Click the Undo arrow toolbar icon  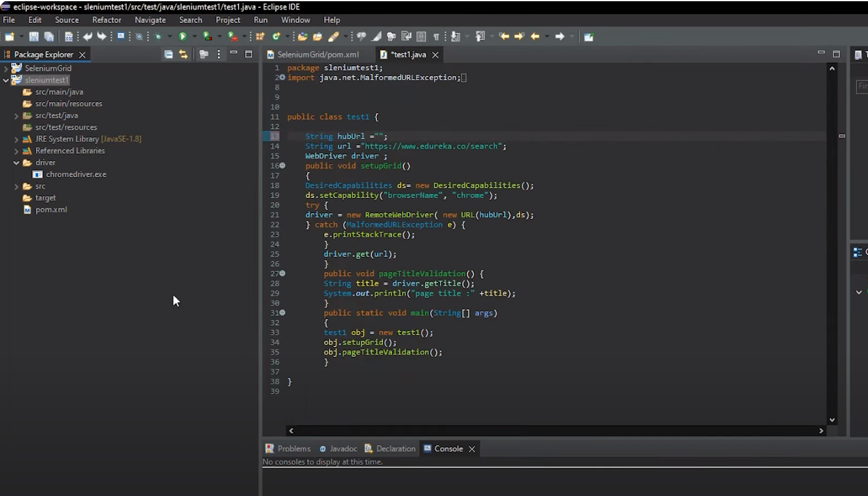(87, 36)
